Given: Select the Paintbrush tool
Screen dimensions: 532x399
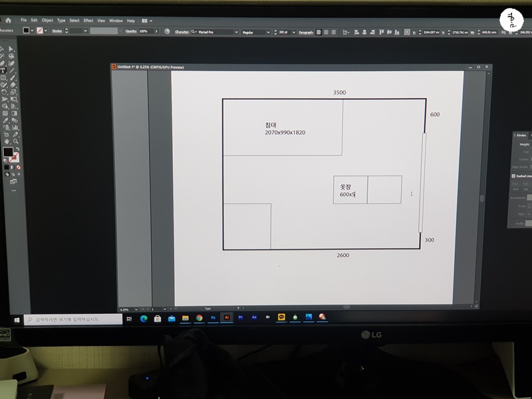Looking at the screenshot, I should [x=12, y=78].
